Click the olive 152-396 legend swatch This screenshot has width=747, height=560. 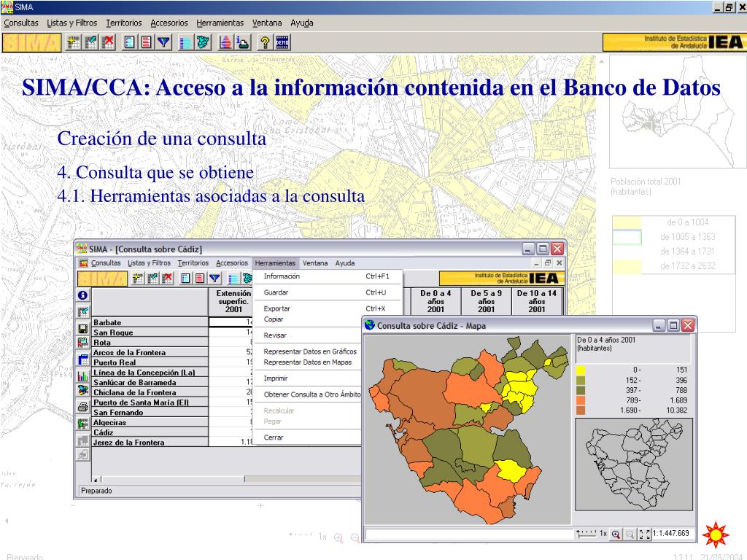[581, 380]
